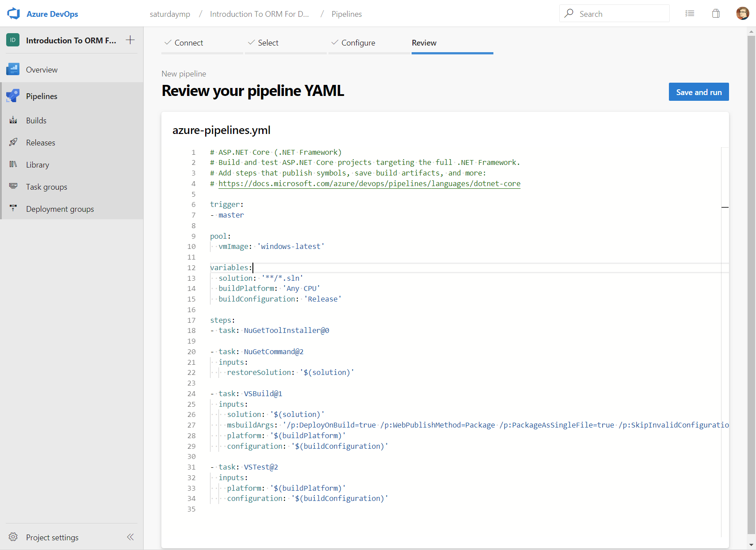The width and height of the screenshot is (756, 550).
Task: Click the Deployment groups icon
Action: pyautogui.click(x=13, y=209)
